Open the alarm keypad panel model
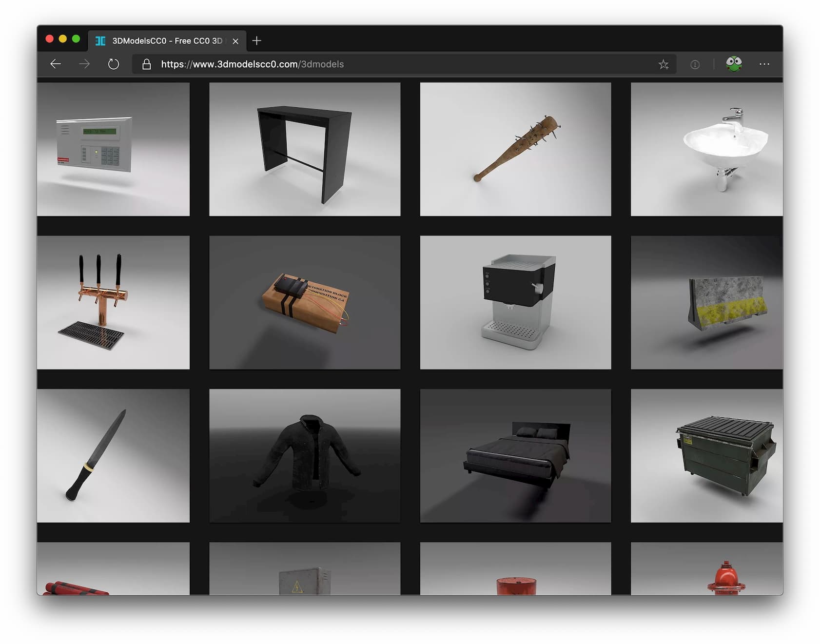This screenshot has width=820, height=644. pos(113,149)
